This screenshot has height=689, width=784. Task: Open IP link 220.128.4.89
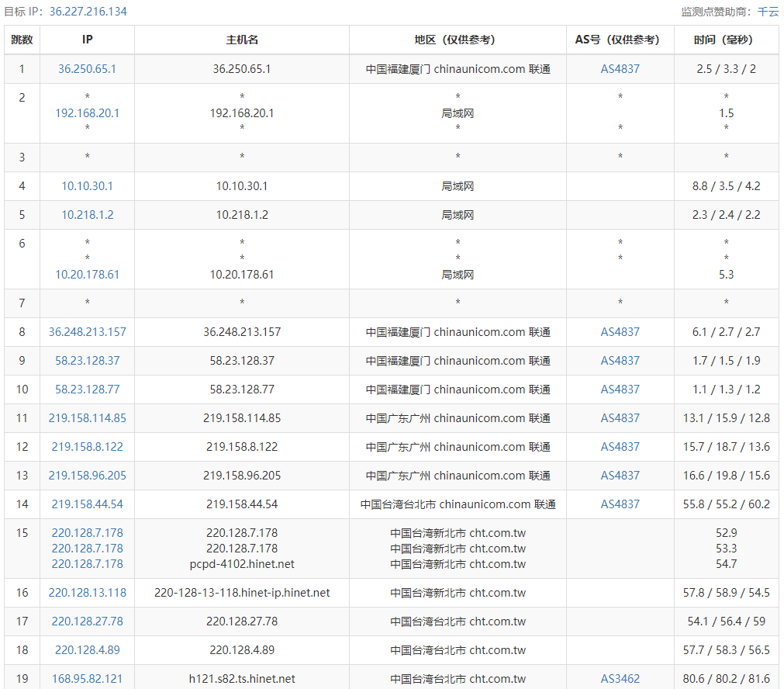(87, 650)
